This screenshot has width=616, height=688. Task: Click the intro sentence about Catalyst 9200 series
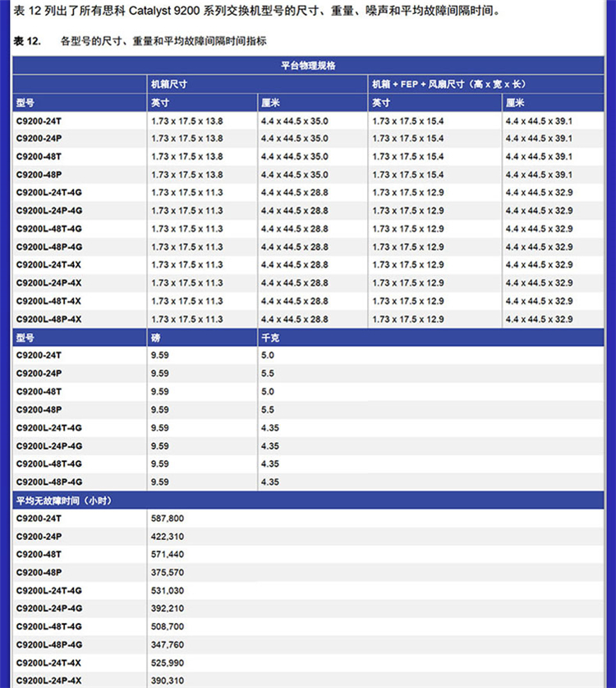click(x=255, y=12)
